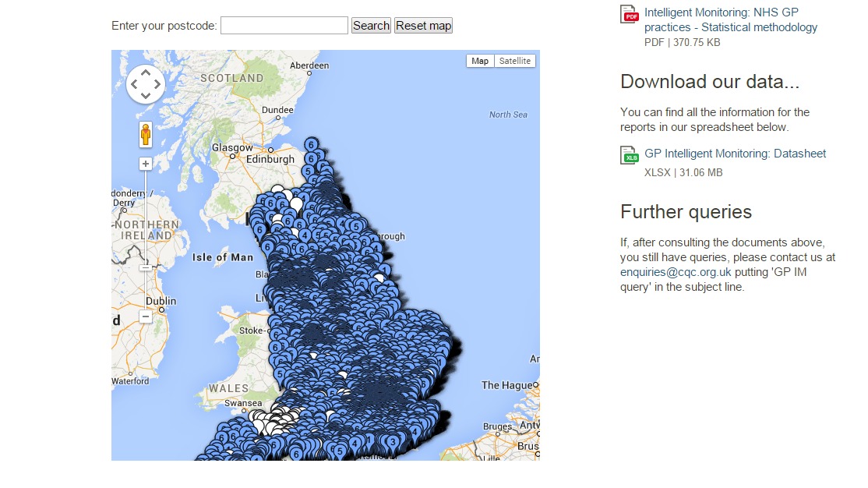Switch to Map view
The image size is (868, 488).
click(479, 60)
